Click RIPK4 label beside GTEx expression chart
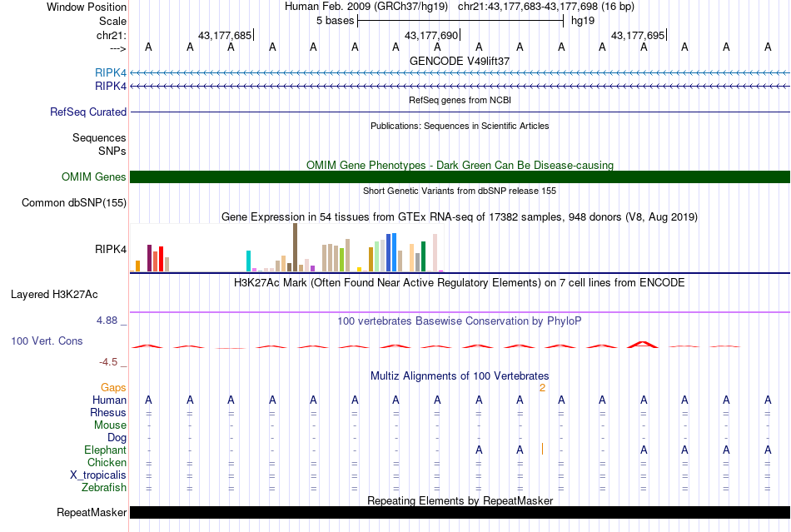This screenshot has height=532, width=791. (111, 249)
